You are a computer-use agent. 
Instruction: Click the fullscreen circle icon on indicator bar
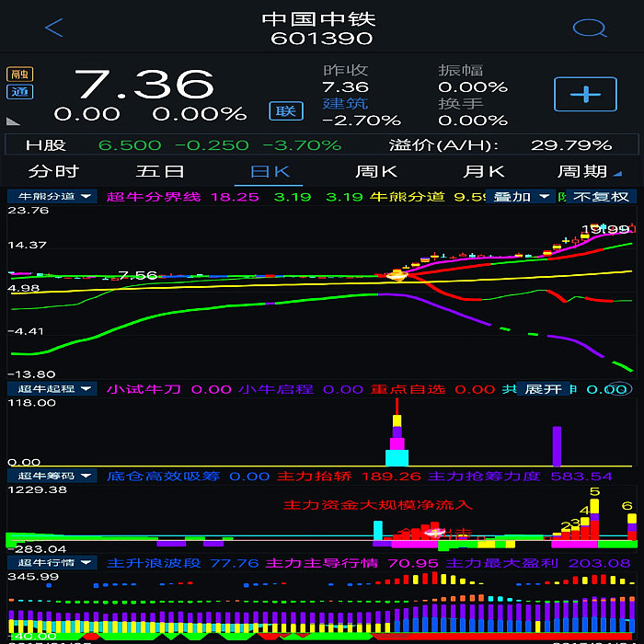click(x=622, y=389)
